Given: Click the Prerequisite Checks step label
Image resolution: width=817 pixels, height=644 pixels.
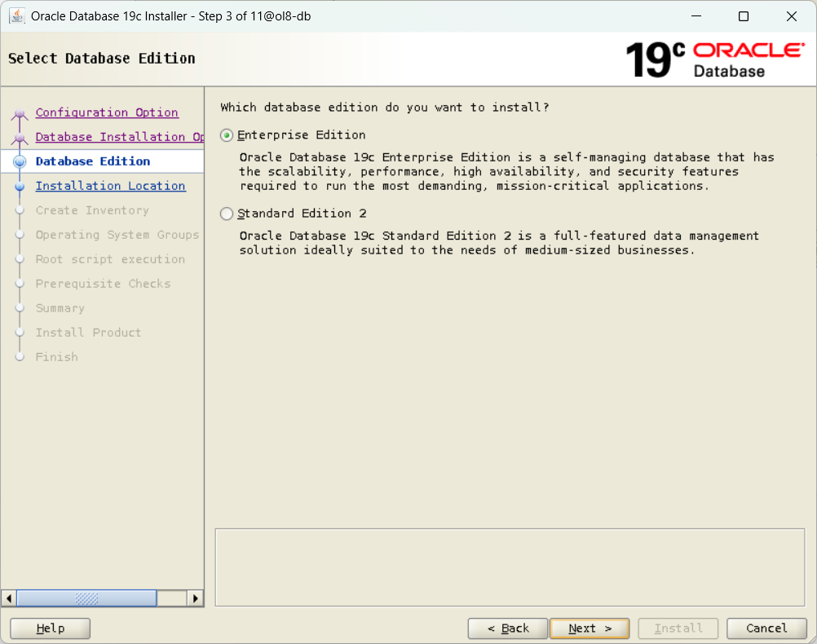Looking at the screenshot, I should click(x=104, y=284).
